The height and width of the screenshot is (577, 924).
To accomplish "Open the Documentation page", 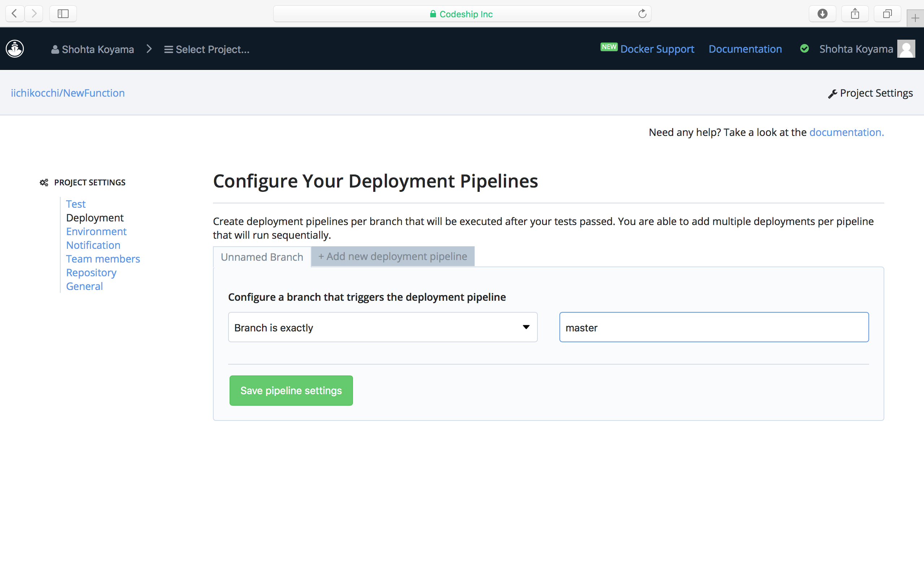I will pyautogui.click(x=745, y=49).
